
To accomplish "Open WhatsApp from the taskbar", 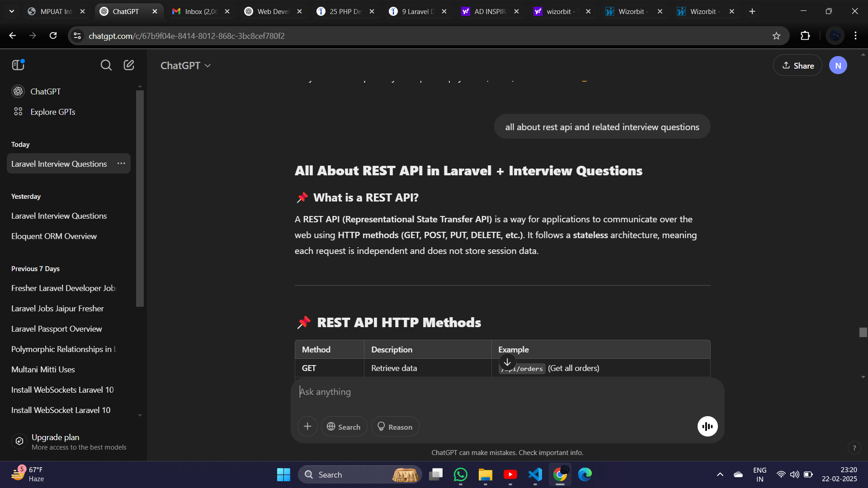I will click(461, 474).
